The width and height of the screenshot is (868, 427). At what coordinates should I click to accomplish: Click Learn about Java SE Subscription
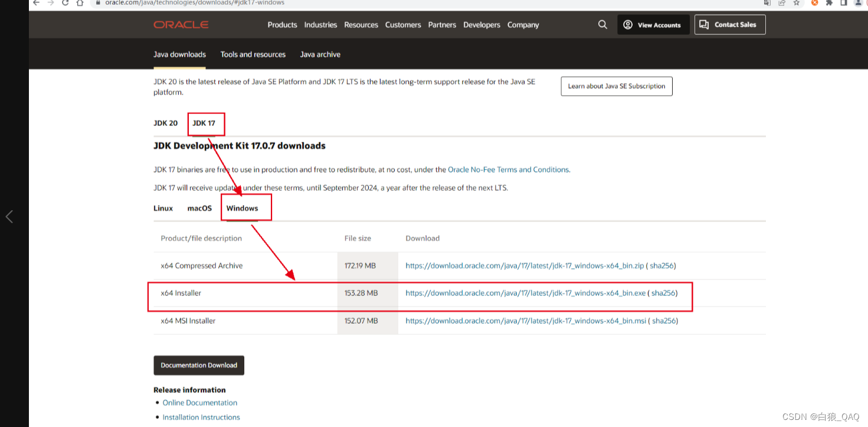pyautogui.click(x=617, y=86)
